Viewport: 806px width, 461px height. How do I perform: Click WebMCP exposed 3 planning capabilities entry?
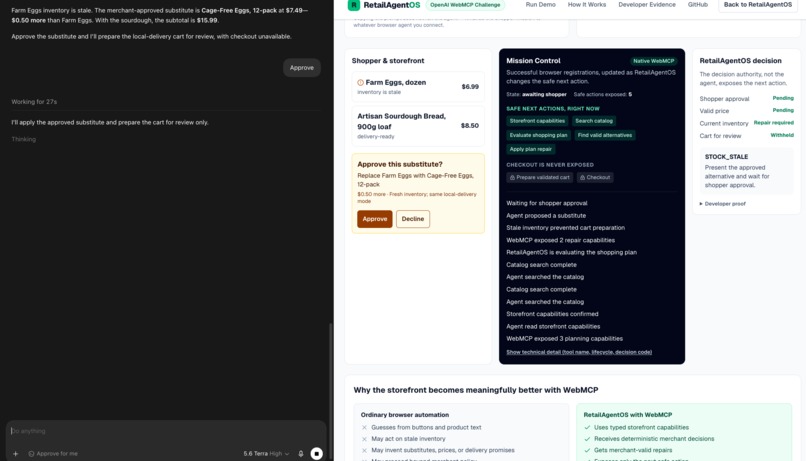[x=564, y=339]
